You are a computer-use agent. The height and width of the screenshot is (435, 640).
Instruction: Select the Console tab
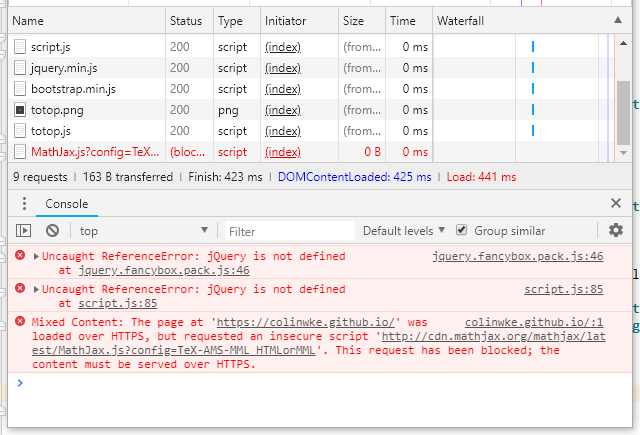[66, 204]
